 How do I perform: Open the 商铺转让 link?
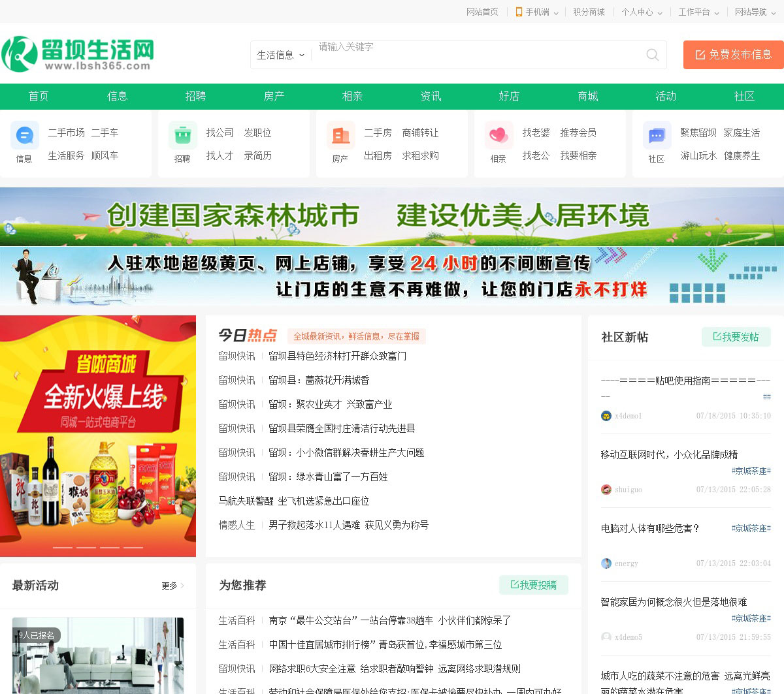[x=420, y=133]
